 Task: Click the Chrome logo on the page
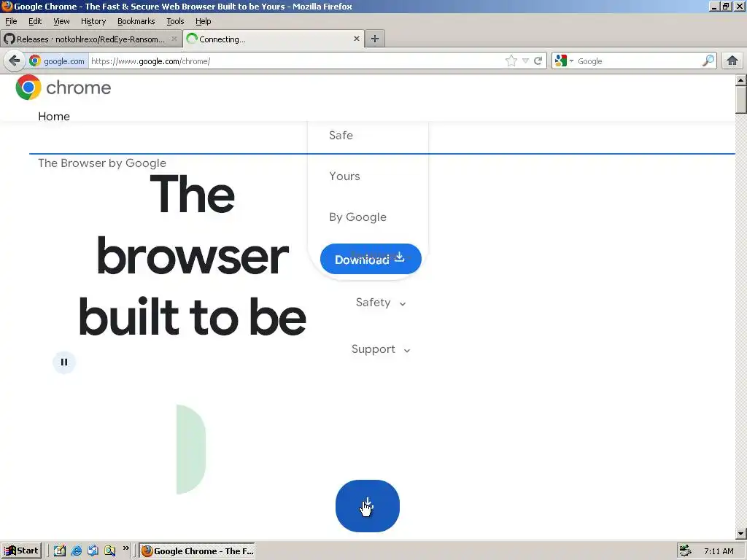(x=63, y=87)
